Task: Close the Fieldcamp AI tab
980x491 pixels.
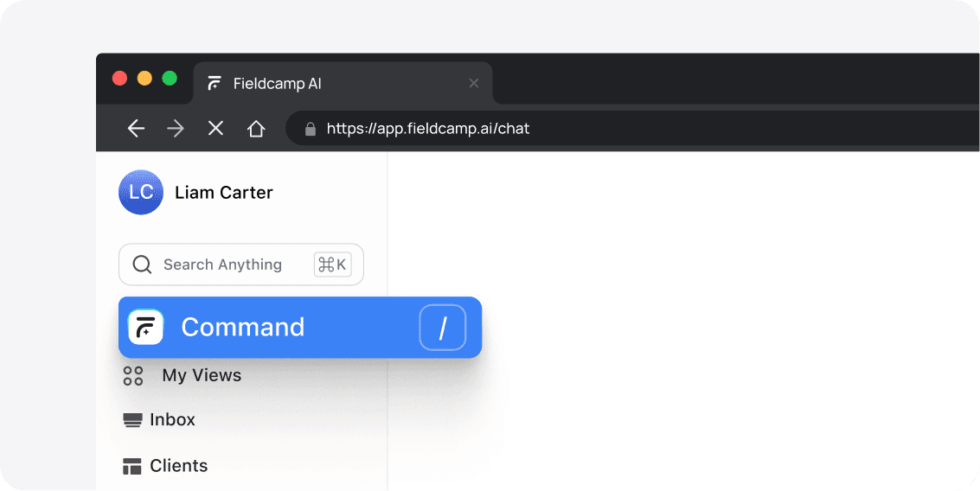Action: click(x=474, y=83)
